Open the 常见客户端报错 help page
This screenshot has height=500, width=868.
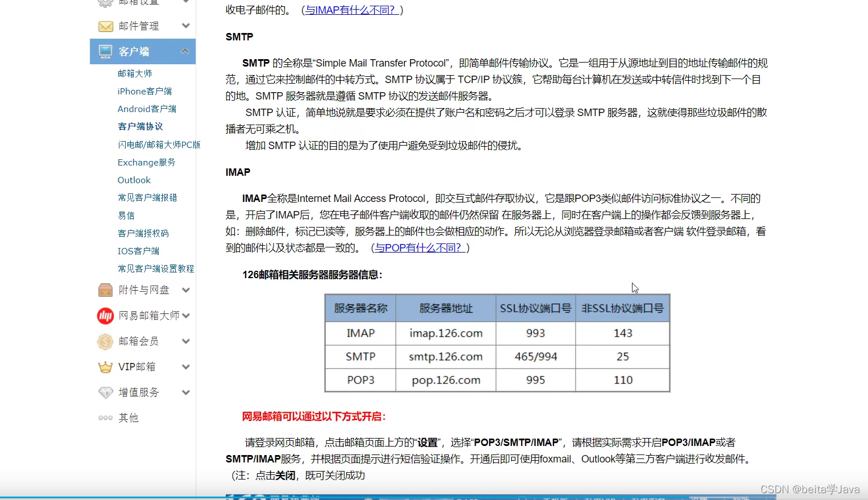(147, 197)
